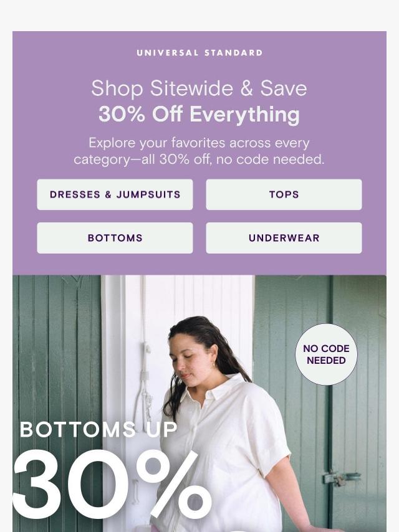
Task: Click the Universal Standard logo
Action: click(199, 53)
